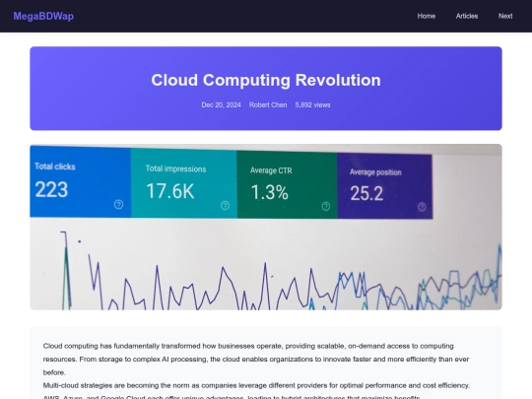Open the help icon in Total impressions card

225,205
